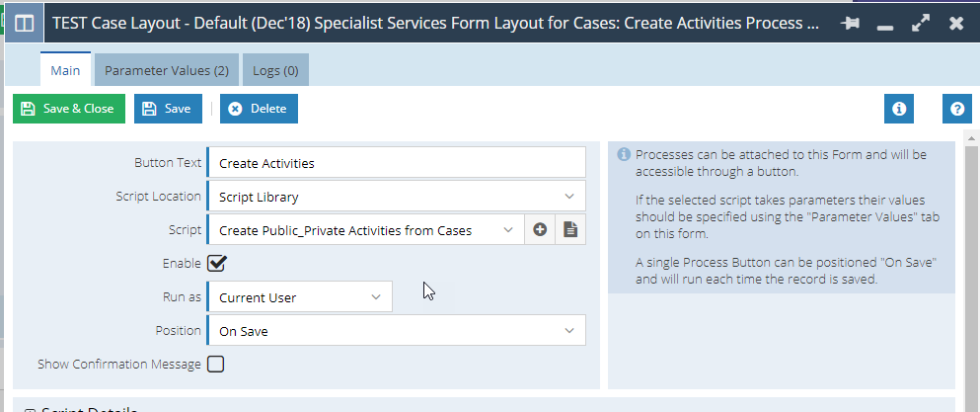
Task: Open the Script selection dropdown
Action: 365,230
